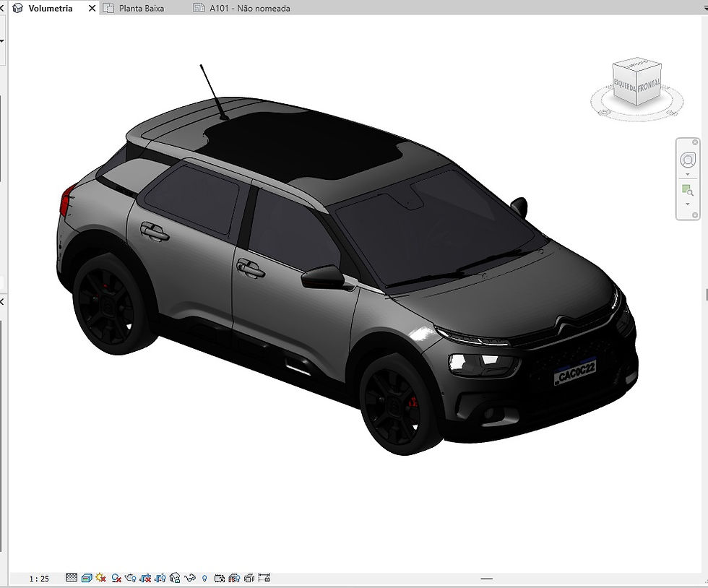Image resolution: width=708 pixels, height=588 pixels.
Task: Close the Volumetria view tab
Action: click(91, 8)
